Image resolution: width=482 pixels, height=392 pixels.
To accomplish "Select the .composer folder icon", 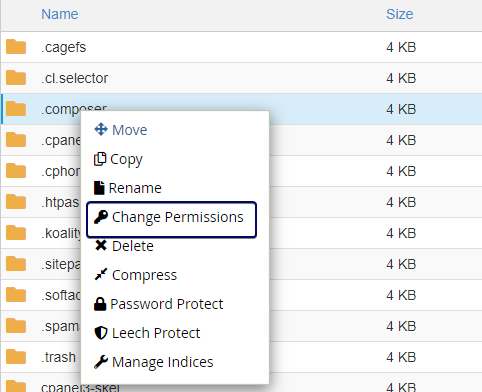I will tap(16, 109).
